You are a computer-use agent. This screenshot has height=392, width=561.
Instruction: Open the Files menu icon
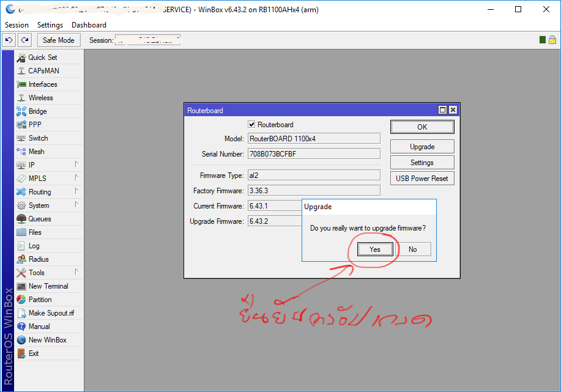21,232
